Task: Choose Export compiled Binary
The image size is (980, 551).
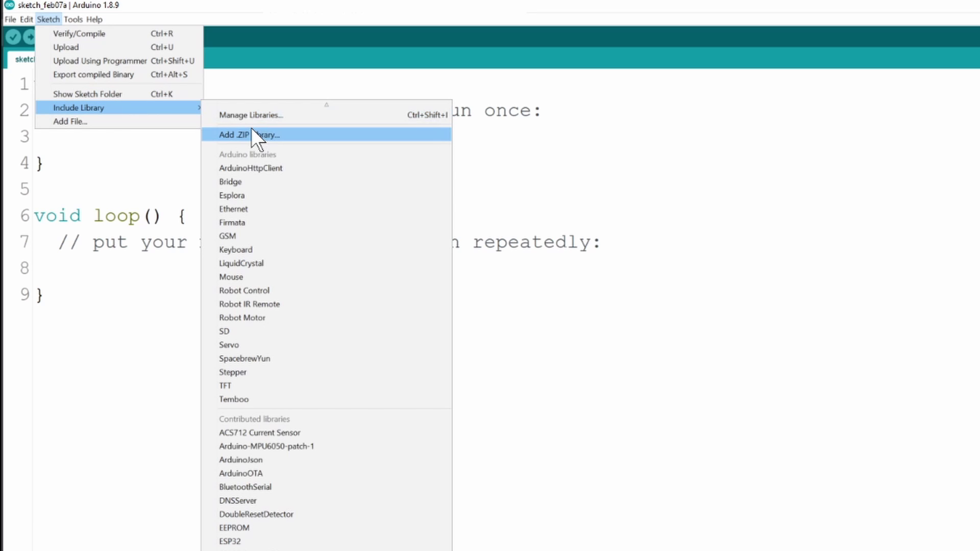Action: point(93,74)
